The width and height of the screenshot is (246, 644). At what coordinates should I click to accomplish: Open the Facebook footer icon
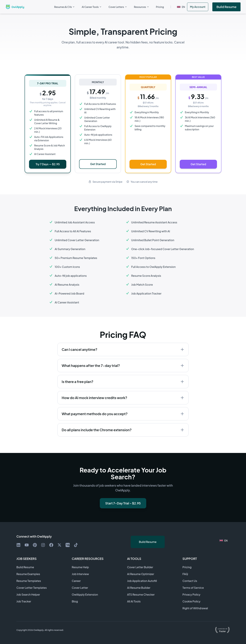51,545
